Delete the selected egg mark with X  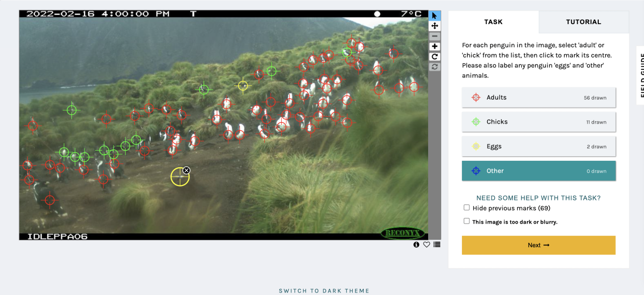(x=187, y=170)
